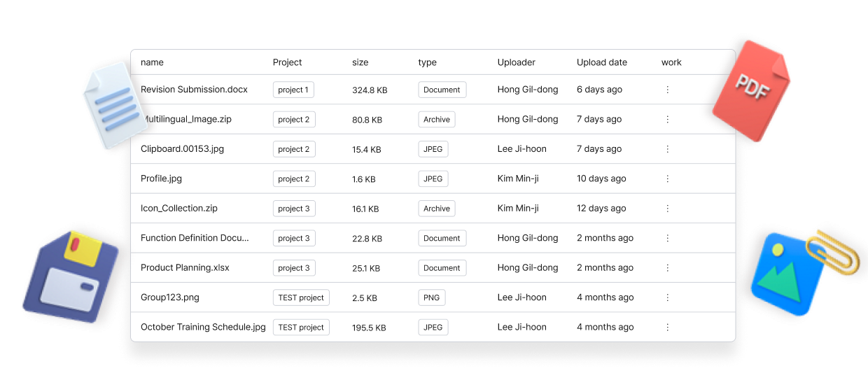Open three-dot menu for Icon_Collection.zip

click(x=667, y=209)
